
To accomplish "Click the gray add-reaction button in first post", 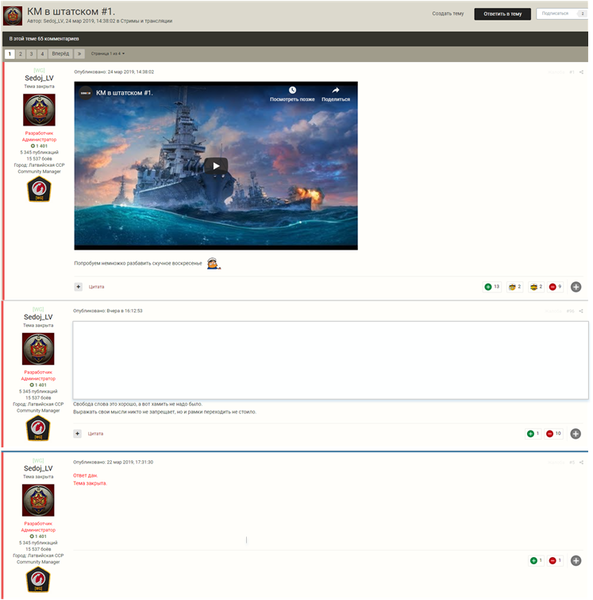I will coord(576,287).
